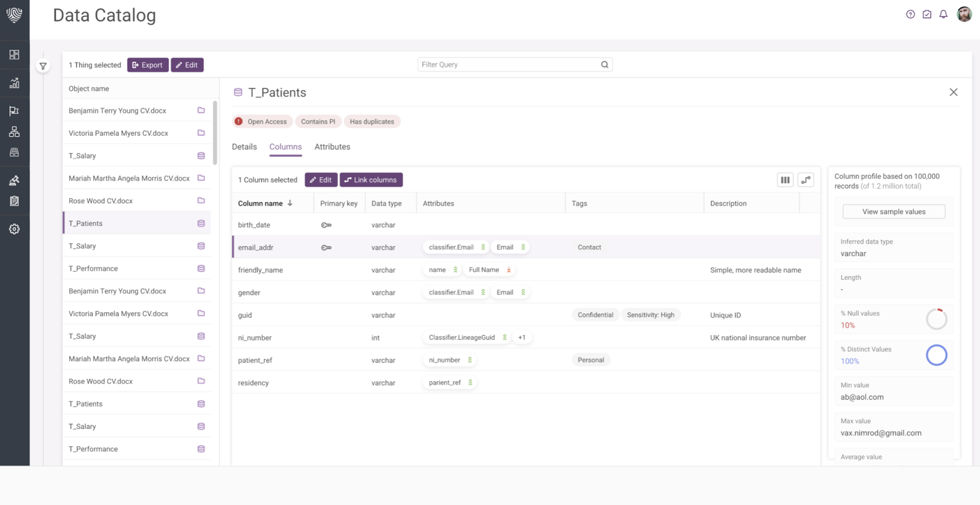Click View sample values
Image resolution: width=980 pixels, height=505 pixels.
(894, 212)
